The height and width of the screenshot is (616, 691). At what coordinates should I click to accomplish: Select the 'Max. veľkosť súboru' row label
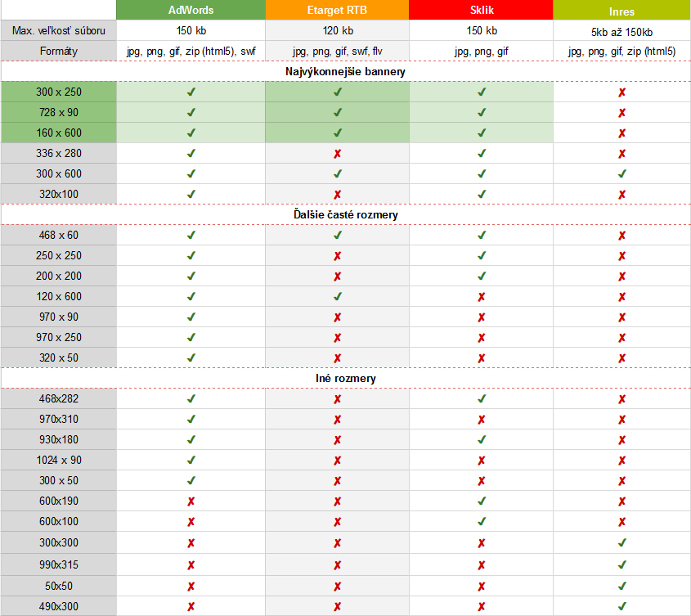coord(59,31)
